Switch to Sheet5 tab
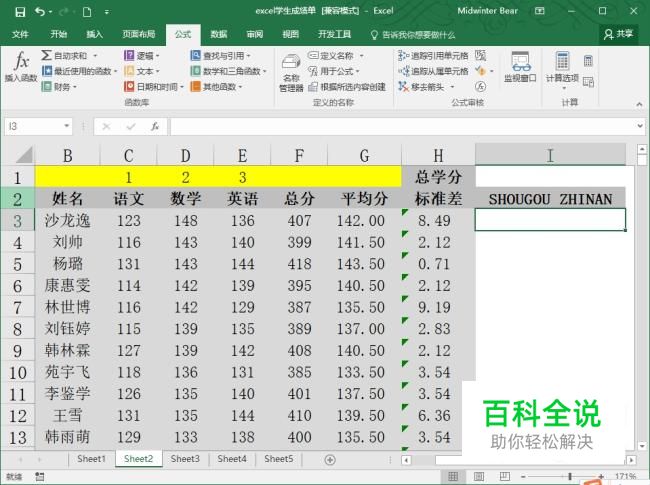The image size is (650, 485). click(x=279, y=459)
